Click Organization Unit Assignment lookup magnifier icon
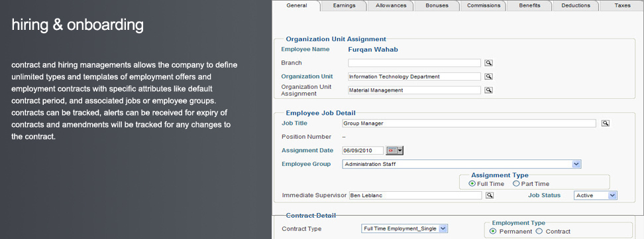Image resolution: width=644 pixels, height=239 pixels. click(x=488, y=90)
